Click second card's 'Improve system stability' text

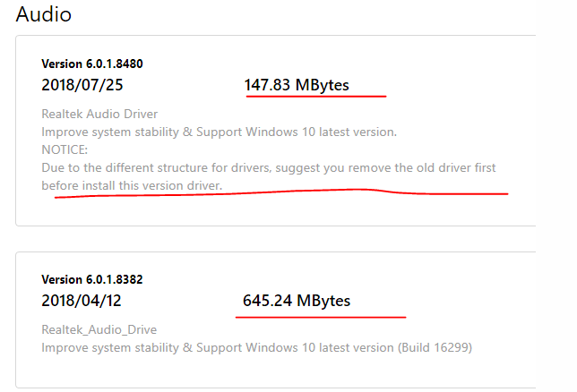[110, 348]
